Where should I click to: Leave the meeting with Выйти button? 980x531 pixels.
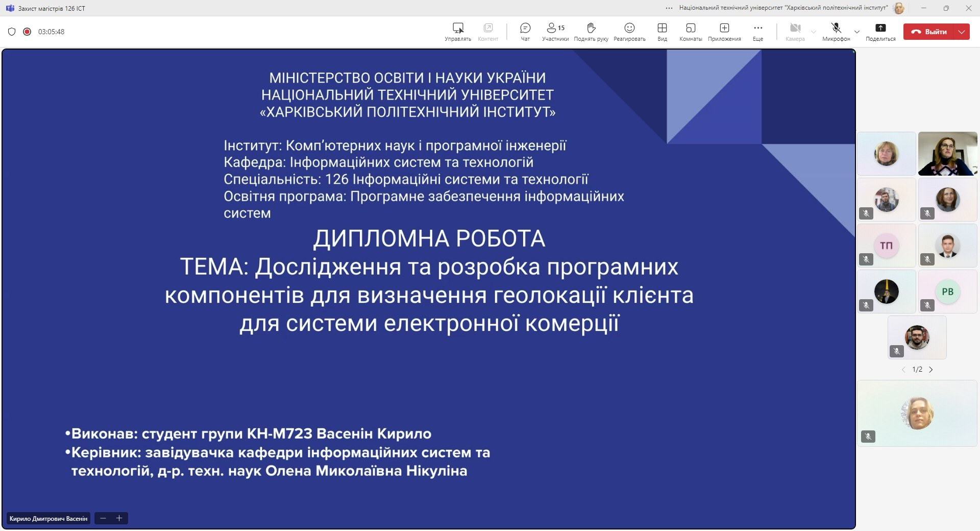pos(929,32)
